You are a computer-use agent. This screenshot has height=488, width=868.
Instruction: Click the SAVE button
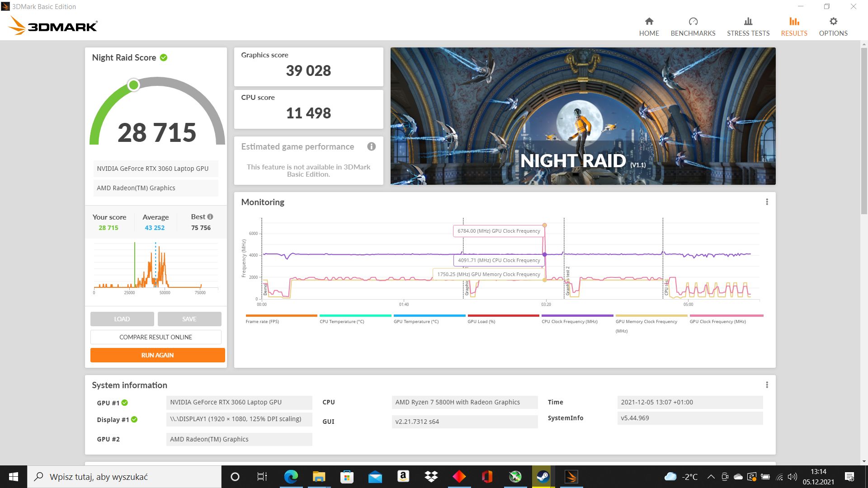(x=189, y=319)
